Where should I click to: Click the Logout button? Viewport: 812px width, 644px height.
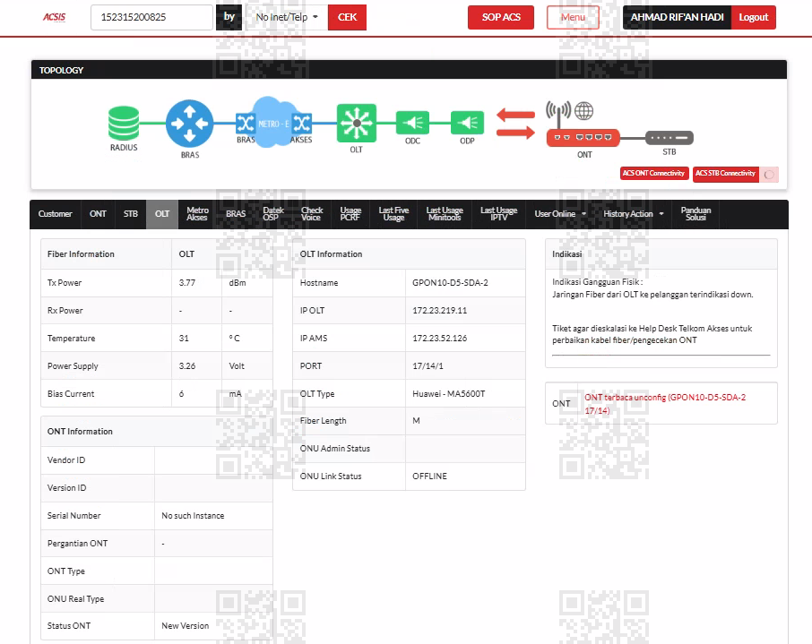click(754, 17)
